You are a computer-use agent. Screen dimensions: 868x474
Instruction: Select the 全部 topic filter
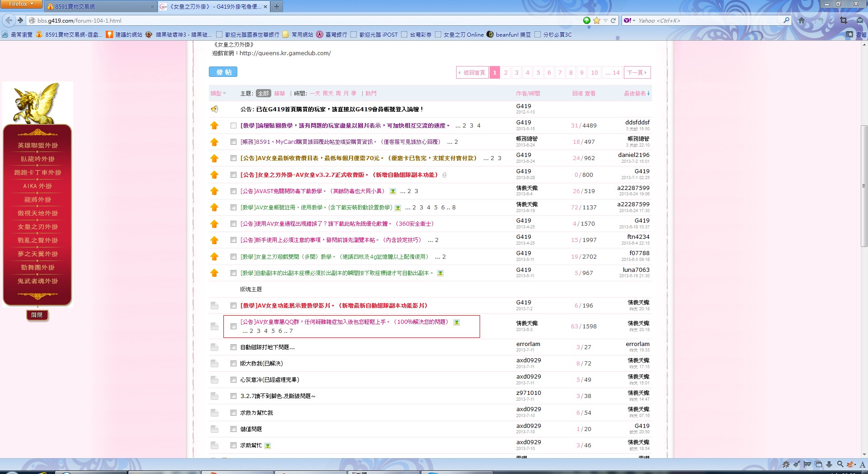[263, 94]
